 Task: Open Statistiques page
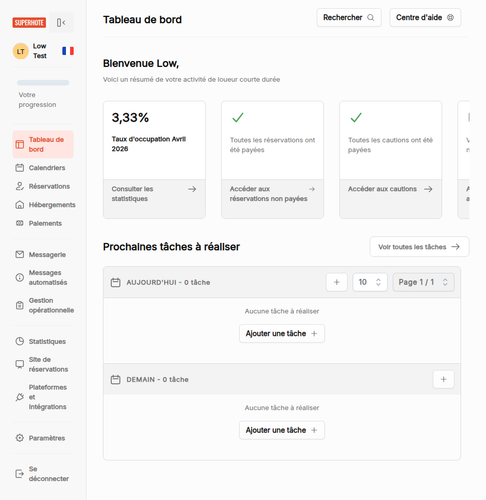click(43, 341)
